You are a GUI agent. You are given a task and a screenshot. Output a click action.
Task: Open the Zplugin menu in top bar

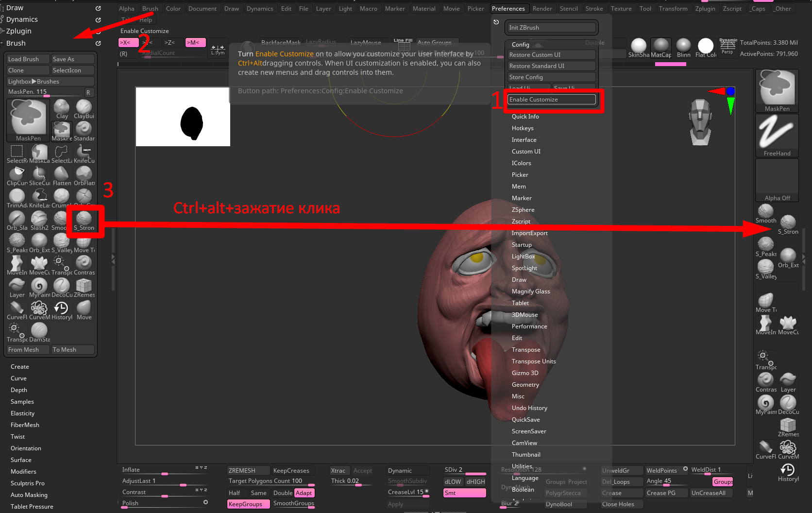(705, 9)
